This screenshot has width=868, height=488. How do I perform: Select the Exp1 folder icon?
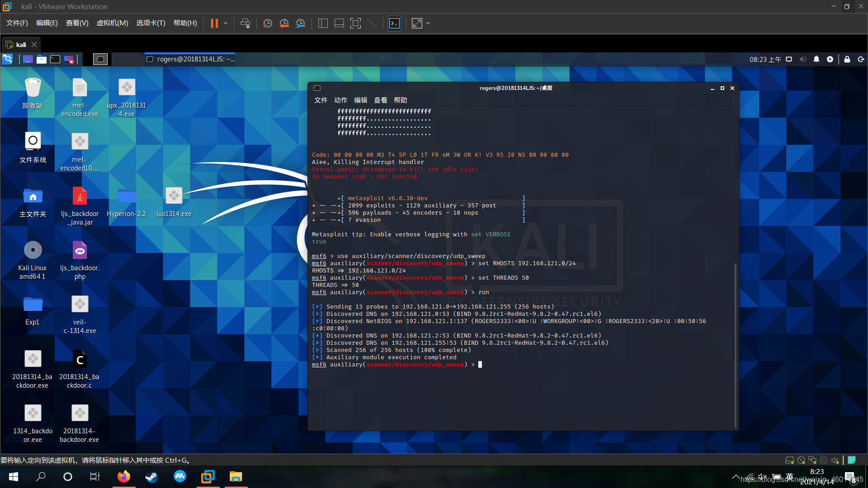[x=33, y=310]
